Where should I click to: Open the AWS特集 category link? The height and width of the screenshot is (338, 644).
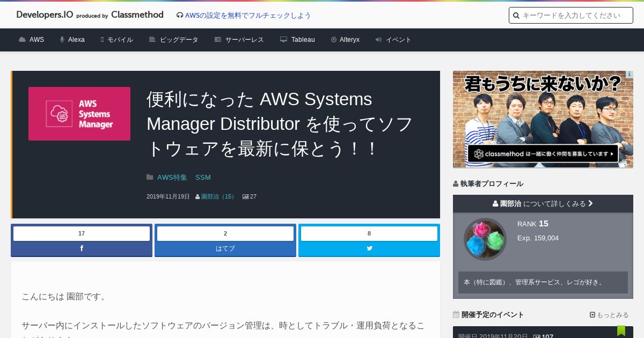(172, 177)
